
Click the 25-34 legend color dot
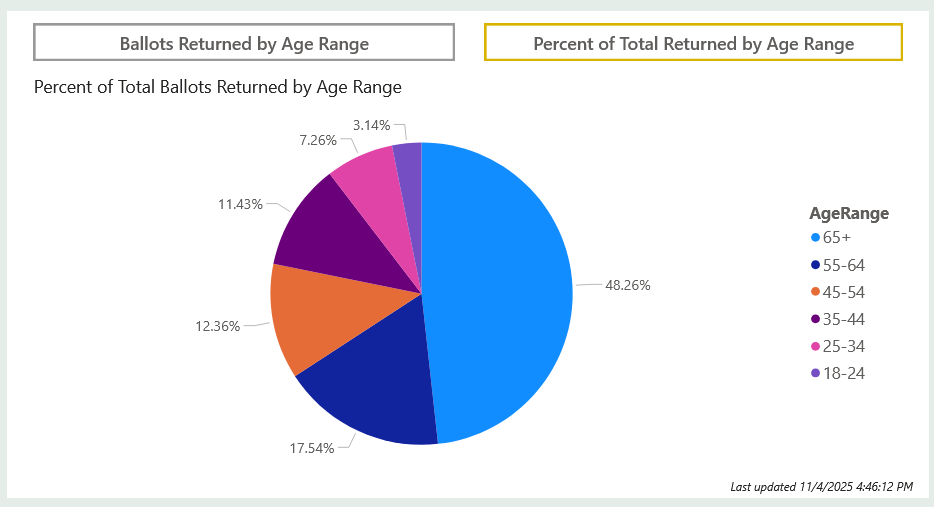click(x=815, y=346)
